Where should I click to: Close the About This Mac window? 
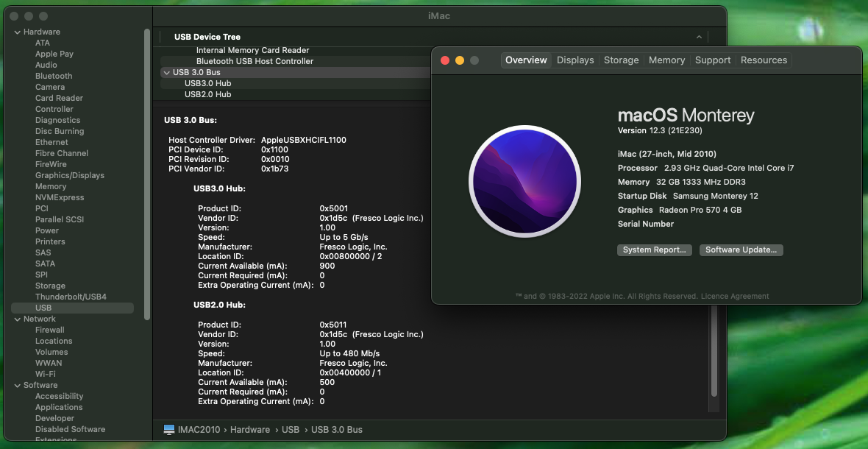(445, 60)
